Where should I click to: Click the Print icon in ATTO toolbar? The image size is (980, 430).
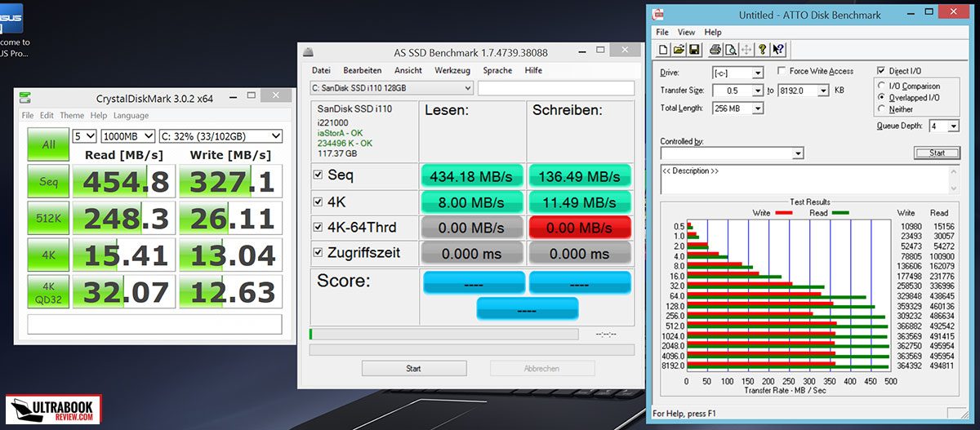[x=715, y=50]
